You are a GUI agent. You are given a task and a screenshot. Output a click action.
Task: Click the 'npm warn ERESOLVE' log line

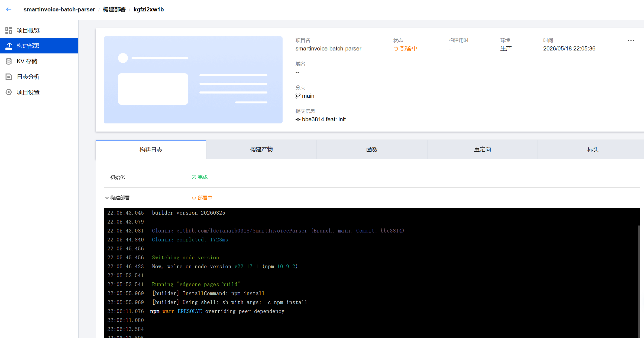(x=217, y=311)
